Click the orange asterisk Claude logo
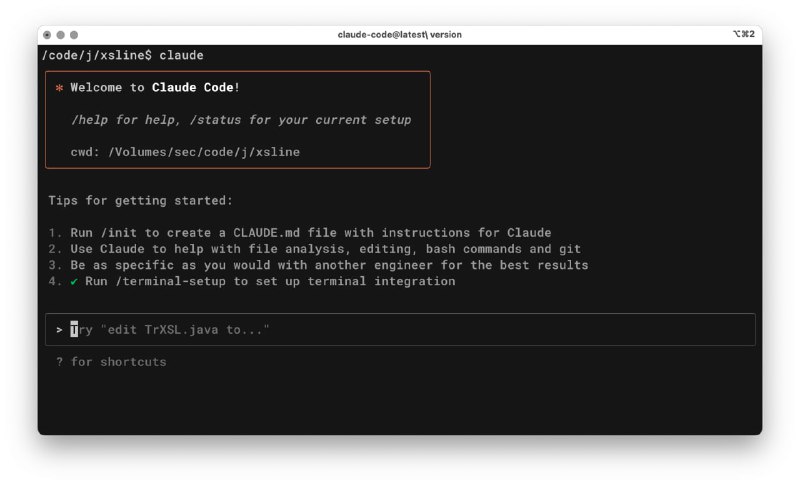This screenshot has height=485, width=800. pyautogui.click(x=59, y=88)
